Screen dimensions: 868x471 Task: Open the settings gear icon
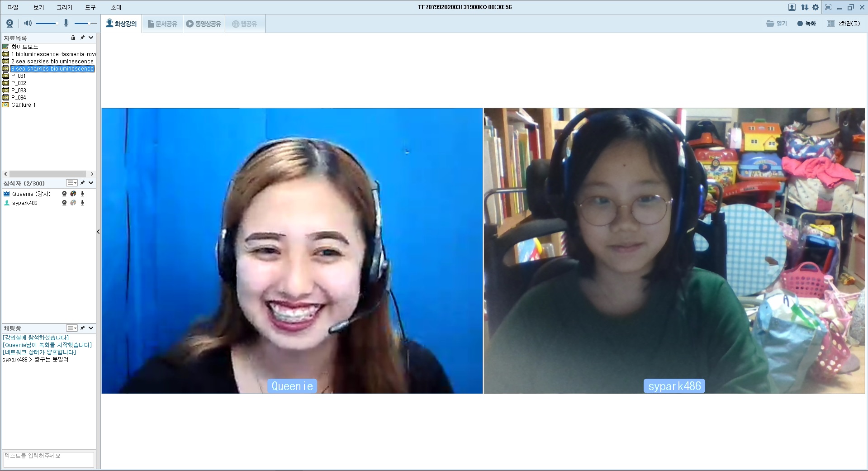pos(816,7)
